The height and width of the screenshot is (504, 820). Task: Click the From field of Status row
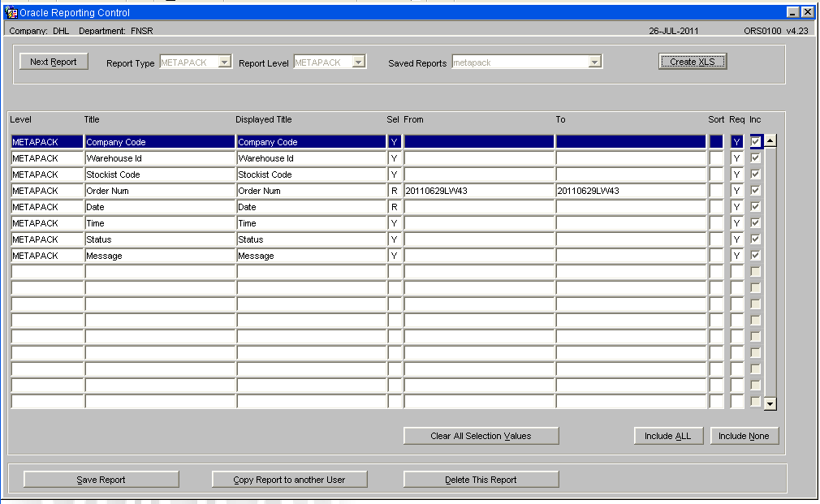click(x=478, y=239)
